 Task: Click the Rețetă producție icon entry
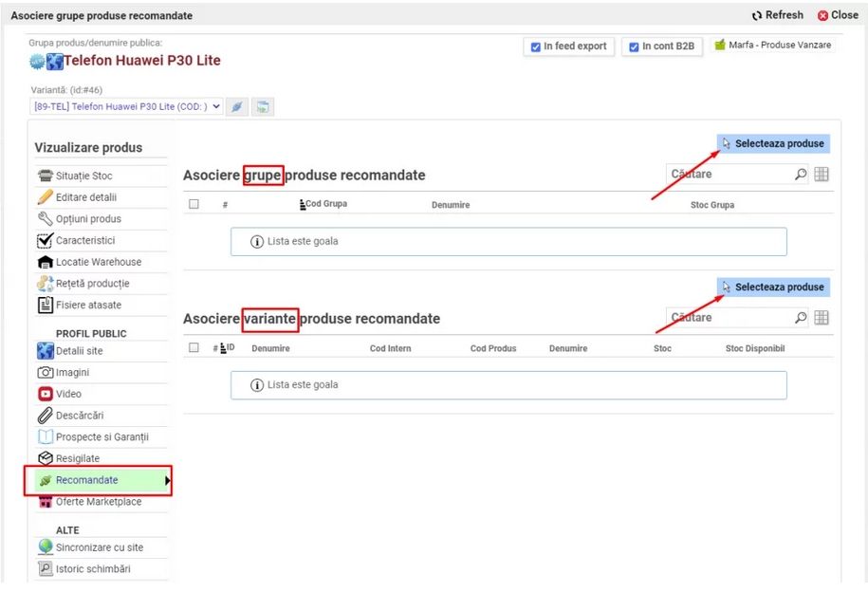[x=91, y=283]
